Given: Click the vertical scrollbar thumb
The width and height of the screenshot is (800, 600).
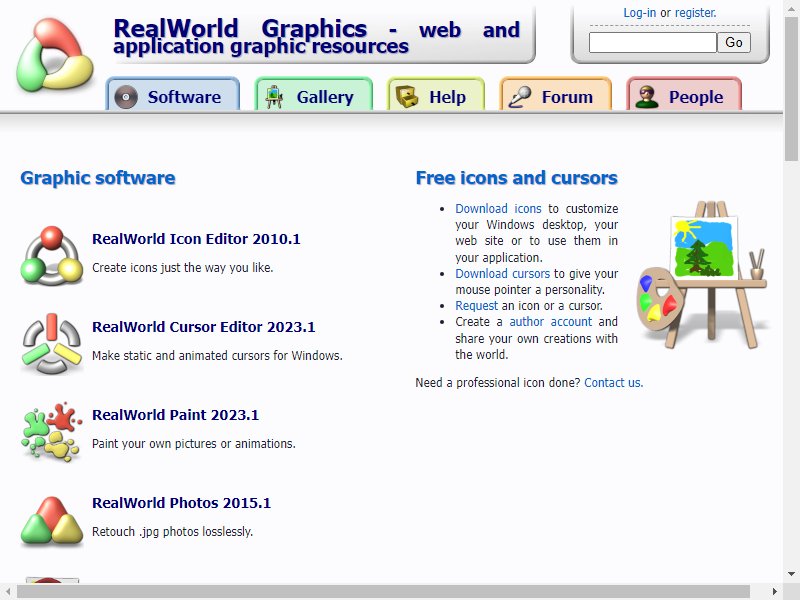Looking at the screenshot, I should tap(792, 88).
